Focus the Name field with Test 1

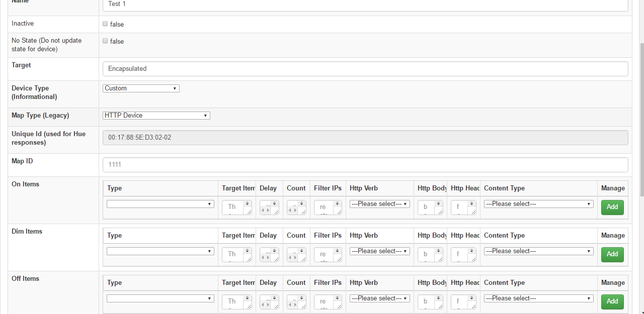pyautogui.click(x=365, y=5)
